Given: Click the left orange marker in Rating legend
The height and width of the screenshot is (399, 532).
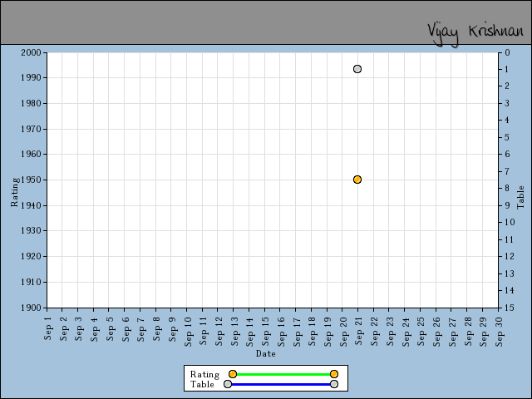Looking at the screenshot, I should pyautogui.click(x=233, y=374).
